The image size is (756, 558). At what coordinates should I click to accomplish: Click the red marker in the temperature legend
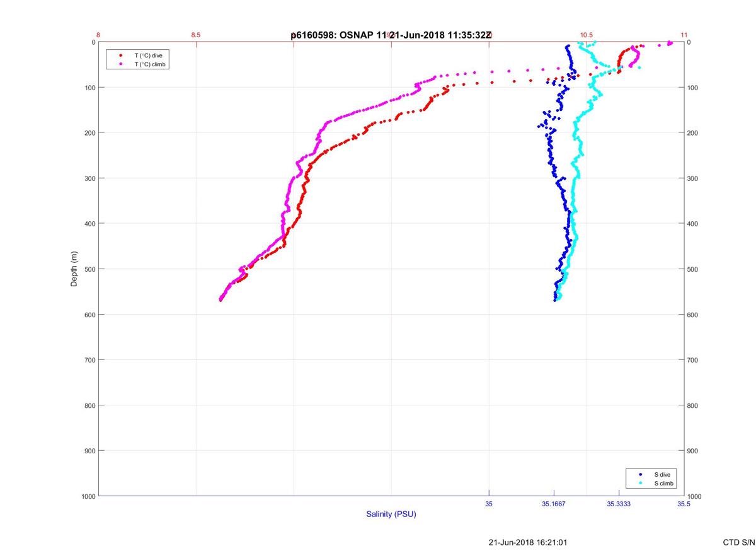click(x=120, y=55)
